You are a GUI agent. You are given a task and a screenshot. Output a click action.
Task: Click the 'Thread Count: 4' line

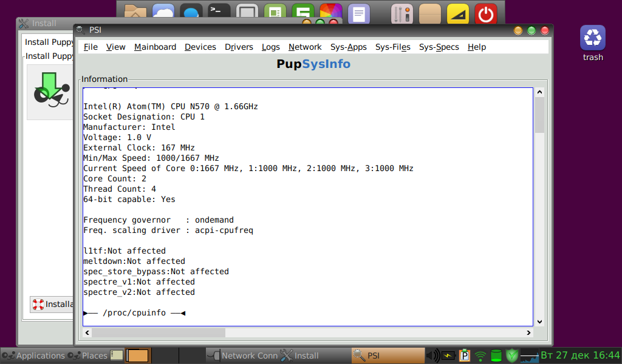[120, 189]
